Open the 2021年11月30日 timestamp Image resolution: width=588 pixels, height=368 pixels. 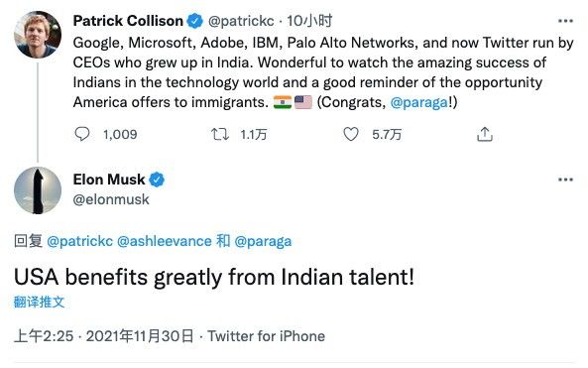click(140, 336)
